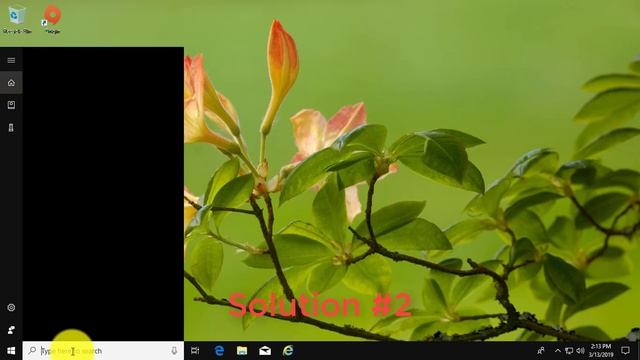Launch Microsoft Edge from taskbar
This screenshot has width=640, height=360.
pyautogui.click(x=219, y=351)
